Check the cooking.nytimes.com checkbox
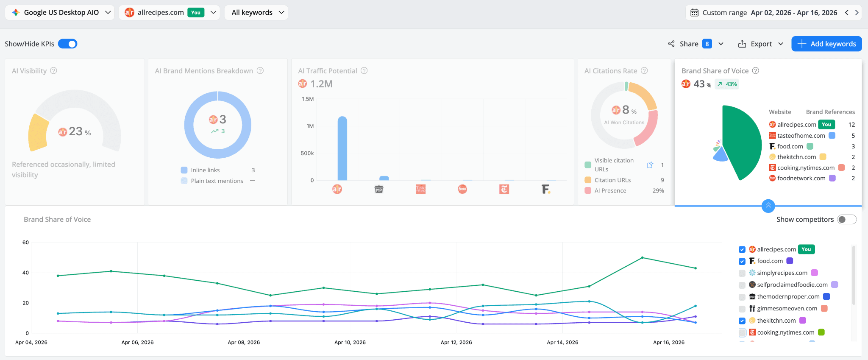Screen dimensions: 868x360 (742, 332)
